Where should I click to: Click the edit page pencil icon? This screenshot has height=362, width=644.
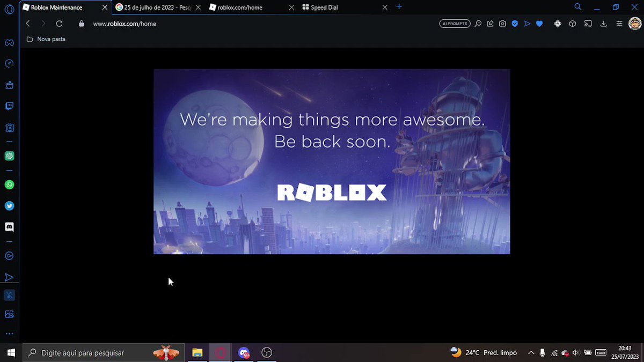click(x=491, y=24)
